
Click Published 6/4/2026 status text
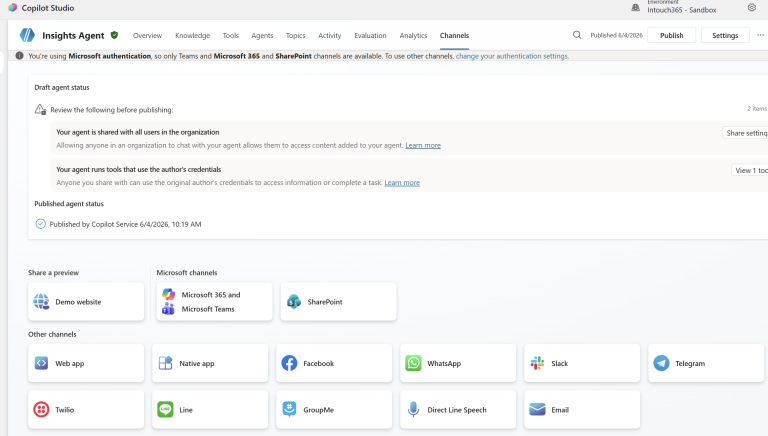click(616, 35)
